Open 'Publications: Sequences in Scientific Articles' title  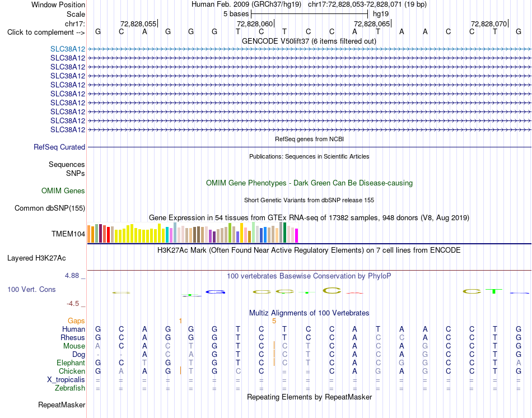click(309, 156)
